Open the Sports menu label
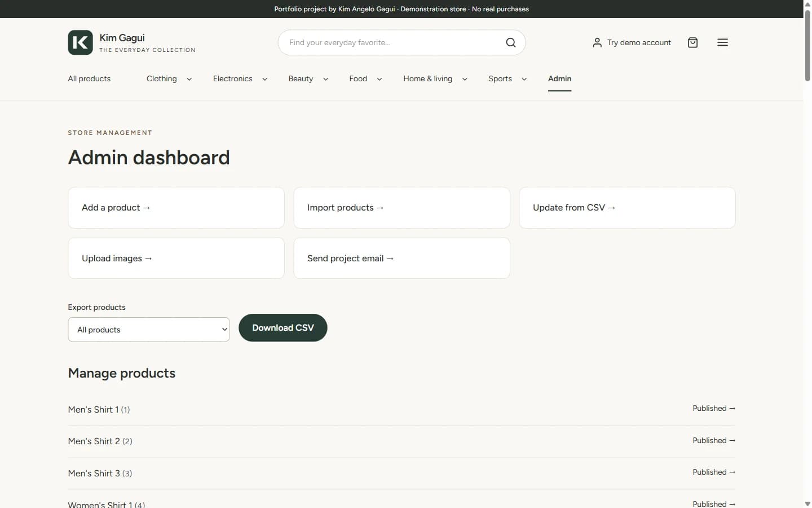Image resolution: width=812 pixels, height=508 pixels. click(x=500, y=78)
